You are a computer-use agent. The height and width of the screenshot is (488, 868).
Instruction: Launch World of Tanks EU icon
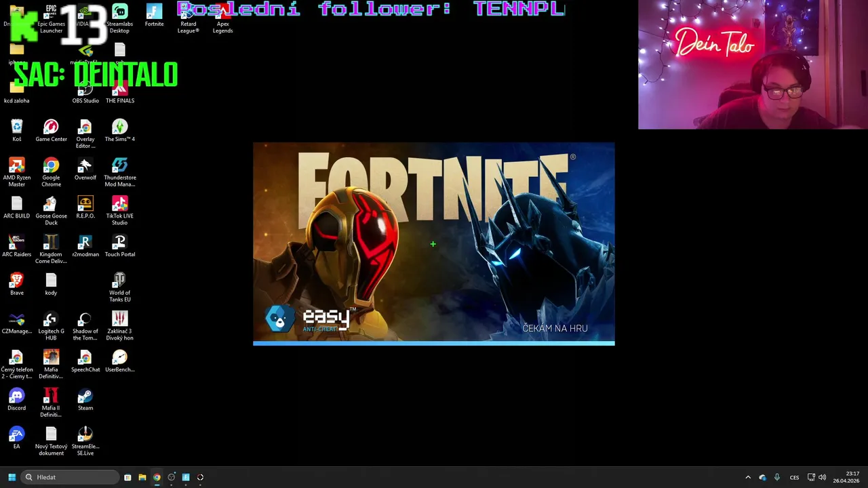120,288
